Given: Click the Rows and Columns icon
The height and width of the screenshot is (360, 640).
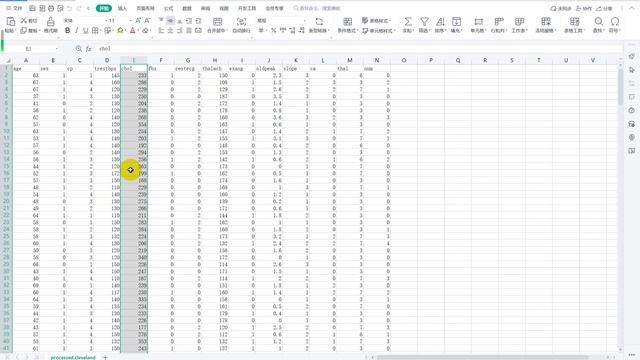Looking at the screenshot, I should tap(499, 22).
